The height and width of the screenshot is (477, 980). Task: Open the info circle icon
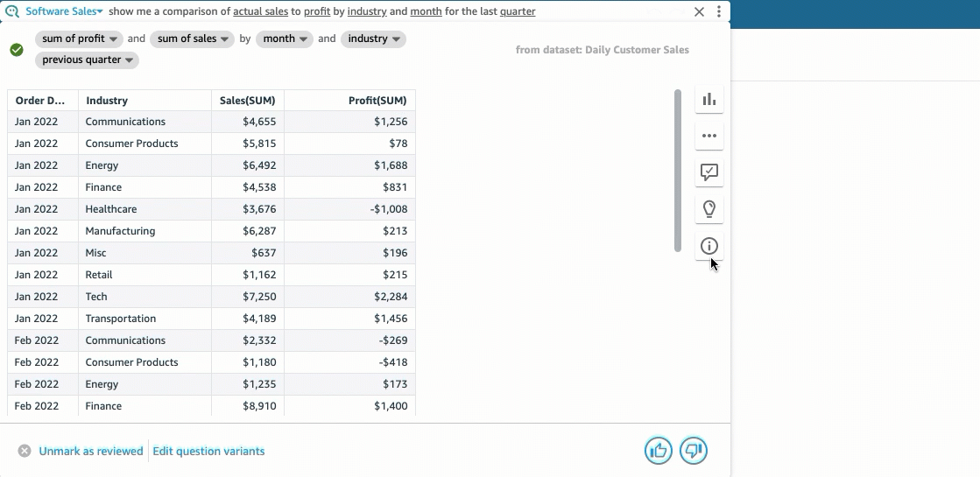tap(709, 246)
